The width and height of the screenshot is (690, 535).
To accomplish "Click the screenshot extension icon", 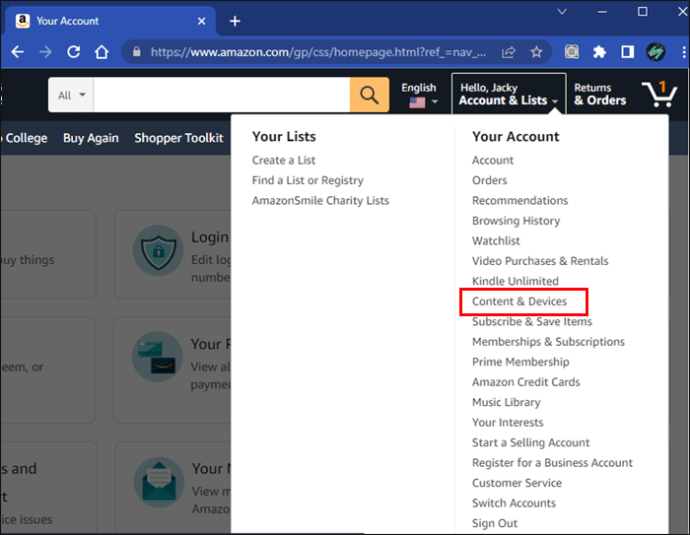I will tap(572, 52).
